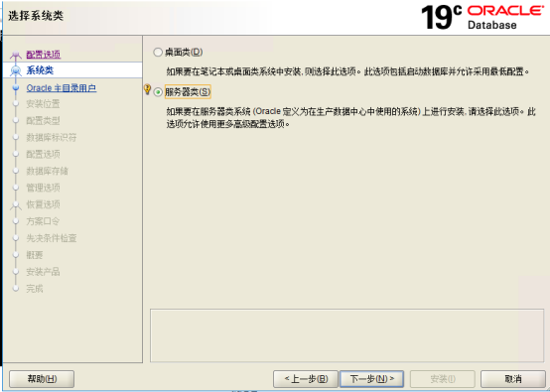Open the 配置选项 step link
The image size is (550, 392).
(x=44, y=55)
